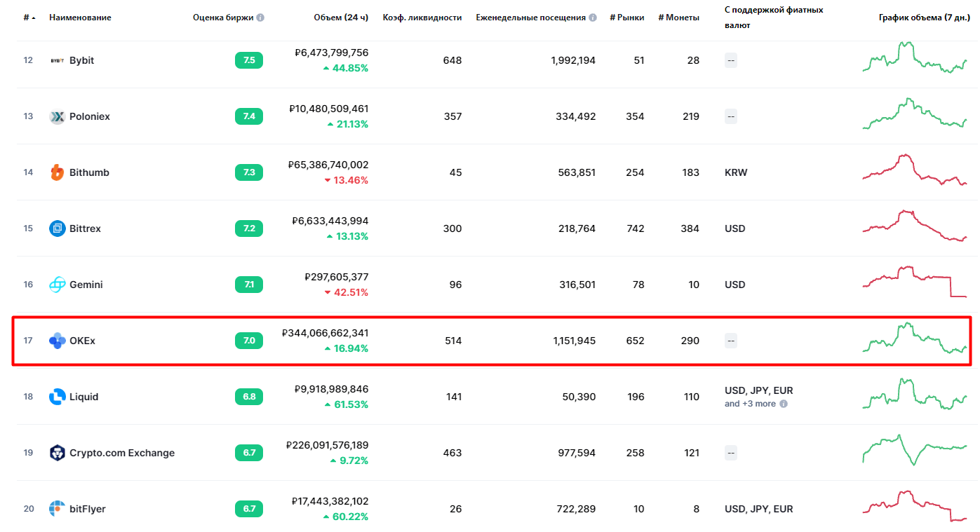Click the Poloniex exchange logo
Screen dimensions: 980x532
58,116
